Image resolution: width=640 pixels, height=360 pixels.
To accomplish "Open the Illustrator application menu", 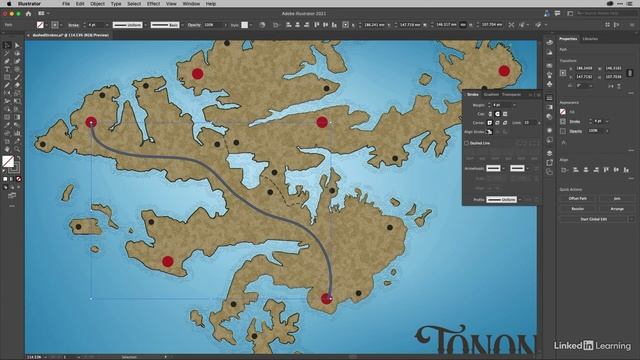I will [x=29, y=4].
